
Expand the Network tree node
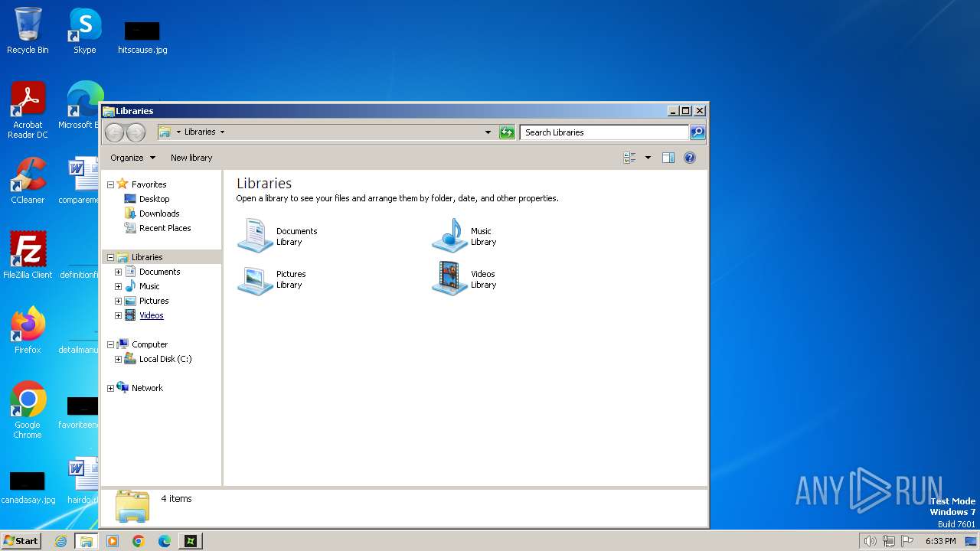110,388
